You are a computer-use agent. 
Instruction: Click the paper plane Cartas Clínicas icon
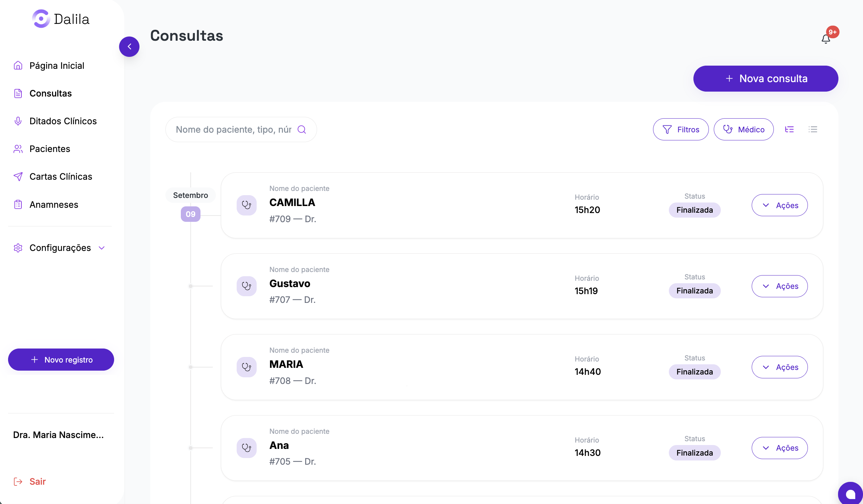coord(18,177)
